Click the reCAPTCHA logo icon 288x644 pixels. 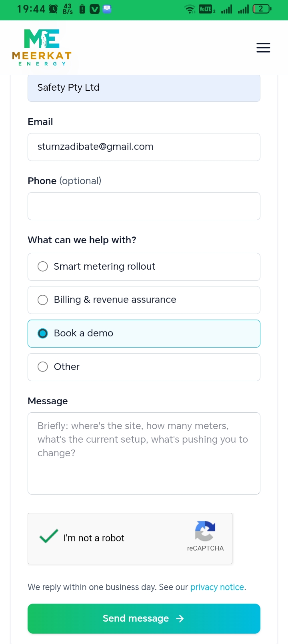205,531
